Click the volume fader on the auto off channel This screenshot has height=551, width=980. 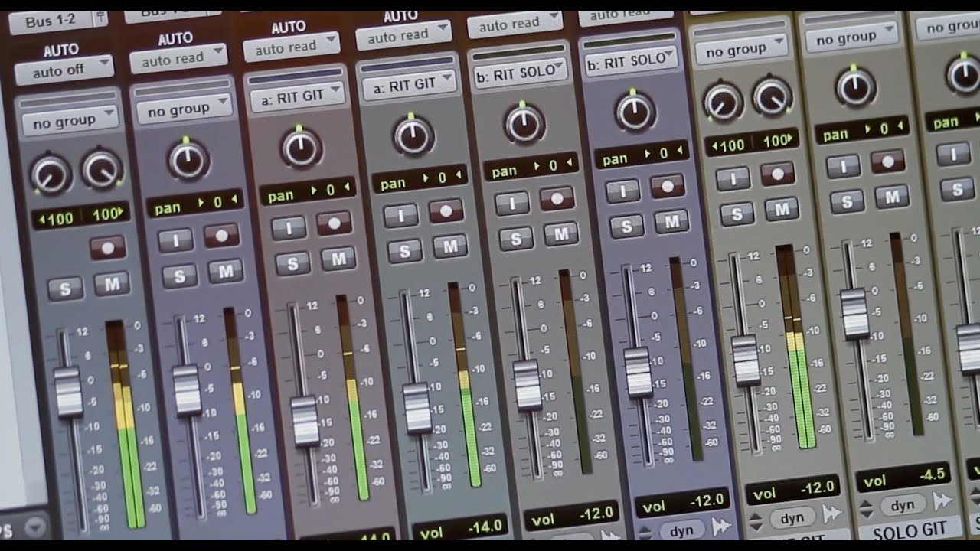67,392
